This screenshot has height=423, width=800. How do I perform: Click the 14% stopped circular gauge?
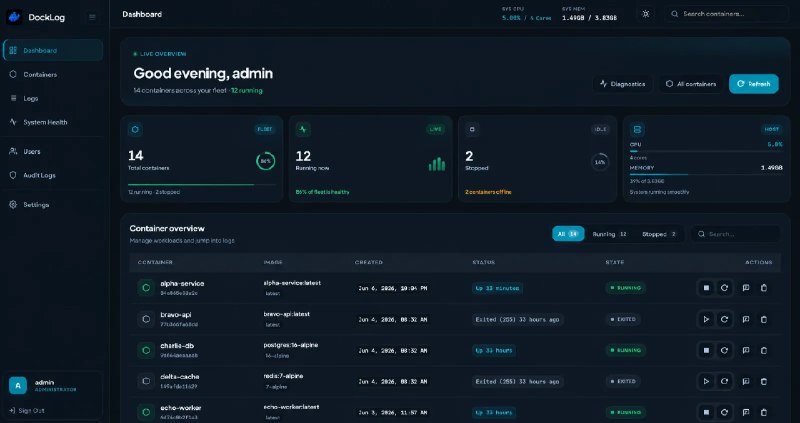tap(600, 162)
